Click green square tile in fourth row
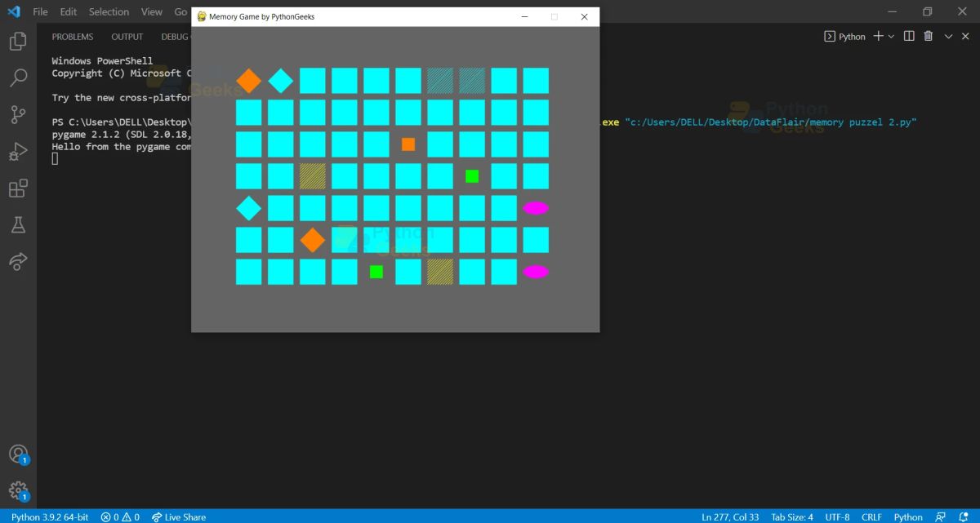Image resolution: width=980 pixels, height=523 pixels. [x=472, y=176]
